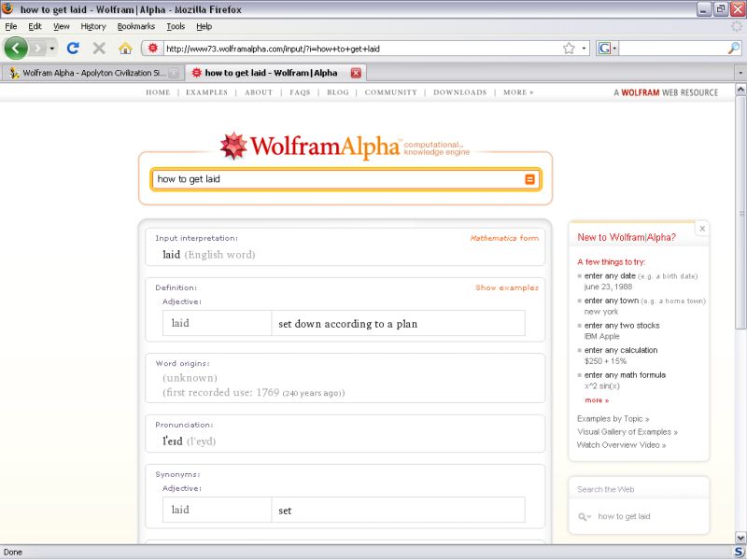The height and width of the screenshot is (560, 747).
Task: Expand the URL bar history dropdown
Action: click(585, 48)
